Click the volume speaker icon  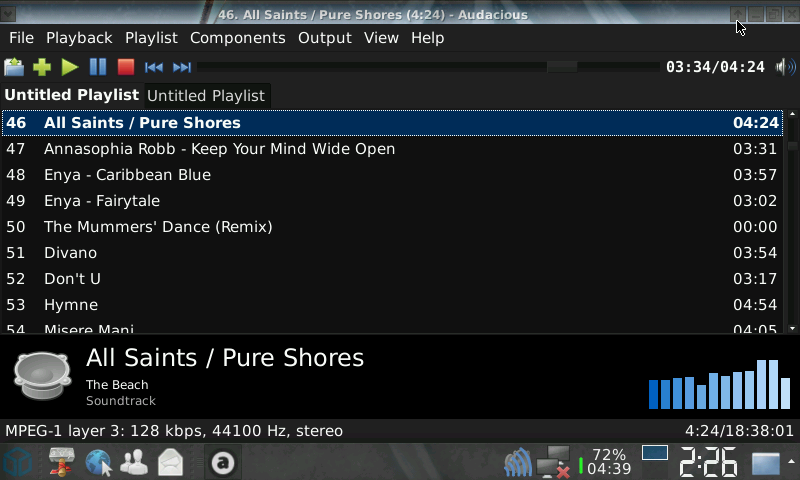tap(785, 67)
